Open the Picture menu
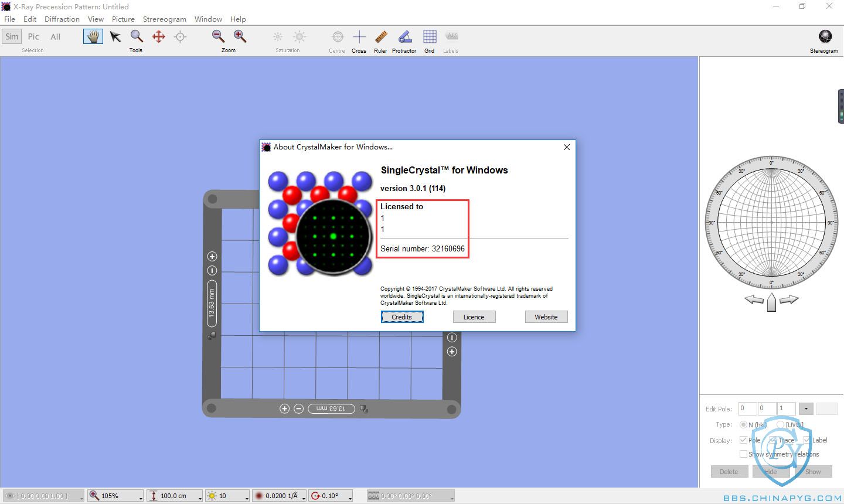844x504 pixels. pos(123,19)
